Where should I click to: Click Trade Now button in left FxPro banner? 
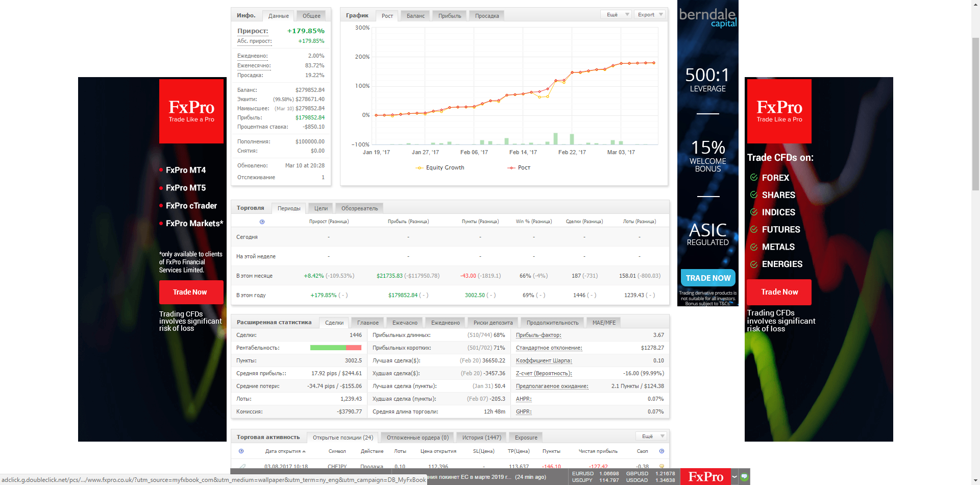[x=191, y=292]
